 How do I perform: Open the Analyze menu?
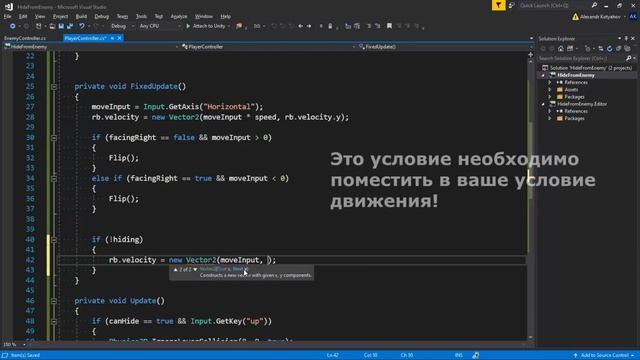click(179, 16)
